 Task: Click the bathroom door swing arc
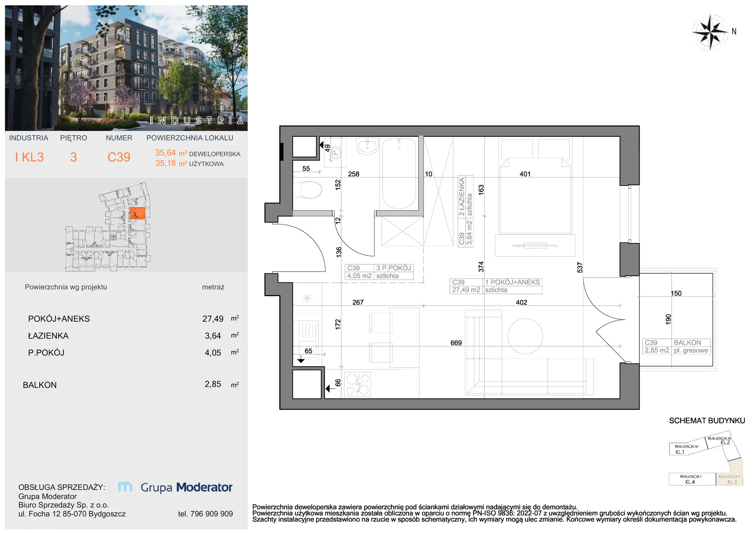coord(354,236)
